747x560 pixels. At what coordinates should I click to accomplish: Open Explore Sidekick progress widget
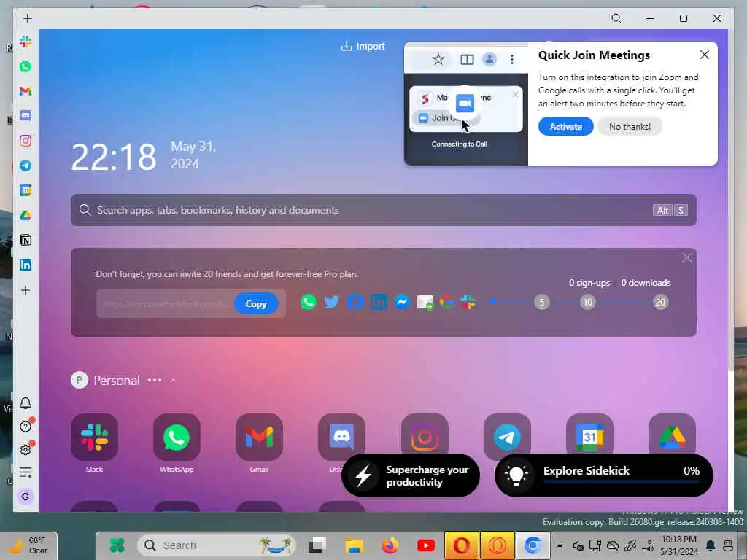click(603, 475)
